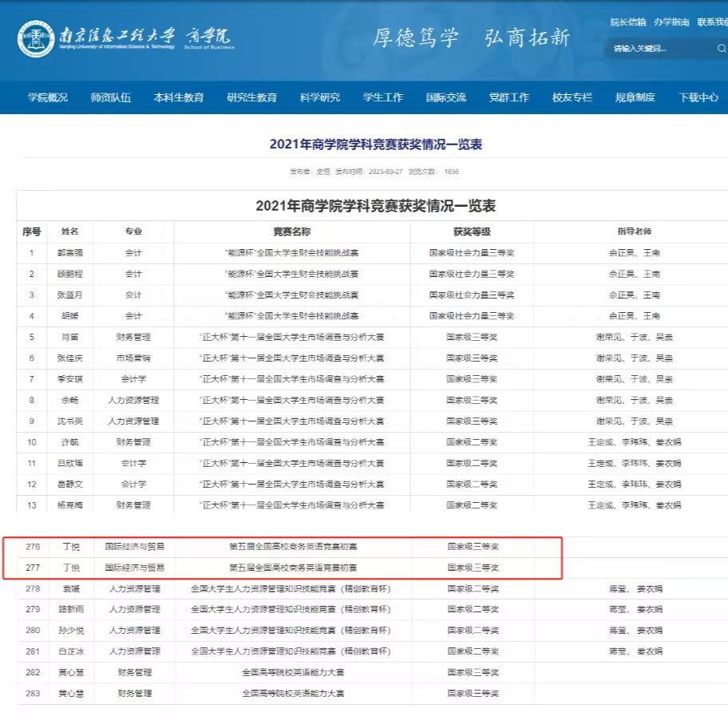Open the 学院概况 menu
This screenshot has width=728, height=728.
pyautogui.click(x=48, y=97)
